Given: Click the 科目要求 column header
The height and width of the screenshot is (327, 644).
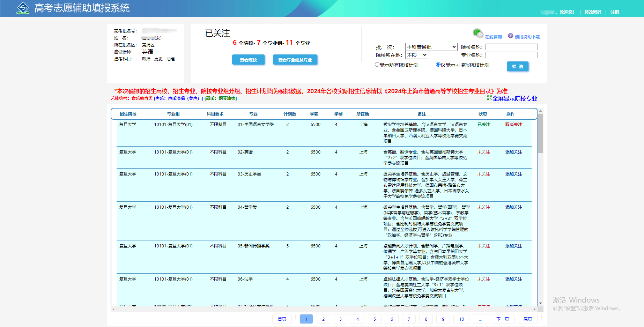Looking at the screenshot, I should click(x=215, y=114).
